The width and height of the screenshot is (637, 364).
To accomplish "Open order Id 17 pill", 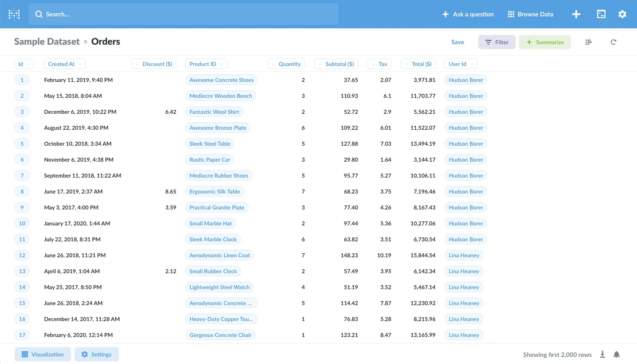I will click(x=22, y=335).
